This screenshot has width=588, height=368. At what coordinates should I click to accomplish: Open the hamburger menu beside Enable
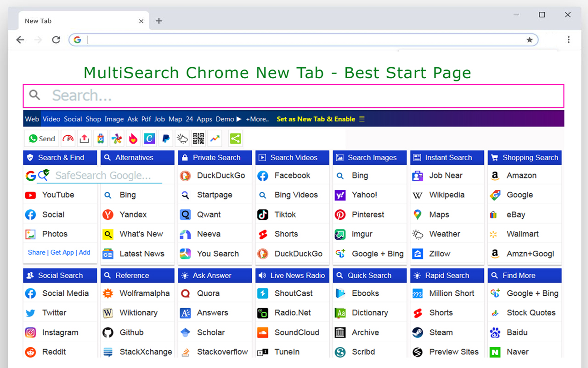click(362, 119)
